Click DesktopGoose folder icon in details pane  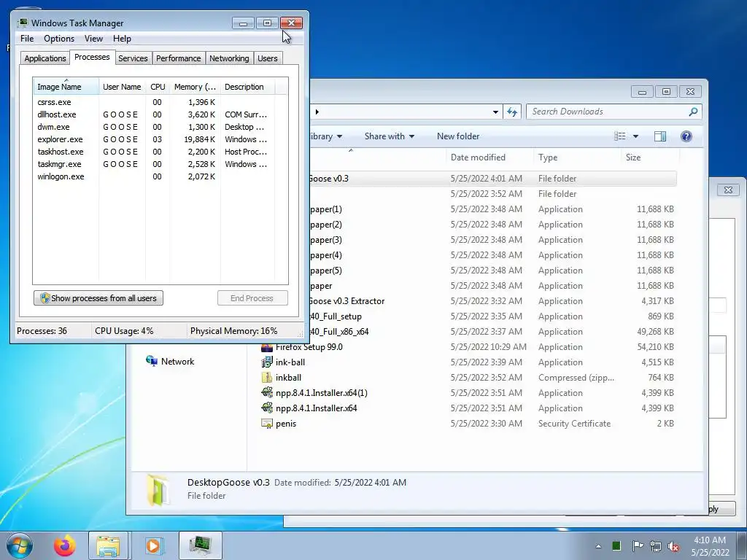click(x=158, y=489)
